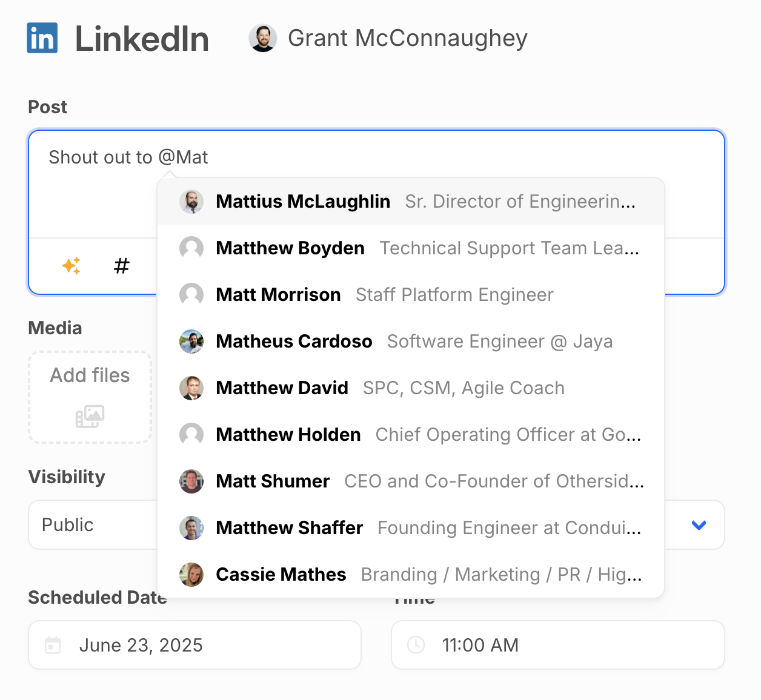Viewport: 761px width, 700px height.
Task: Click the Scheduled Date label
Action: click(98, 598)
